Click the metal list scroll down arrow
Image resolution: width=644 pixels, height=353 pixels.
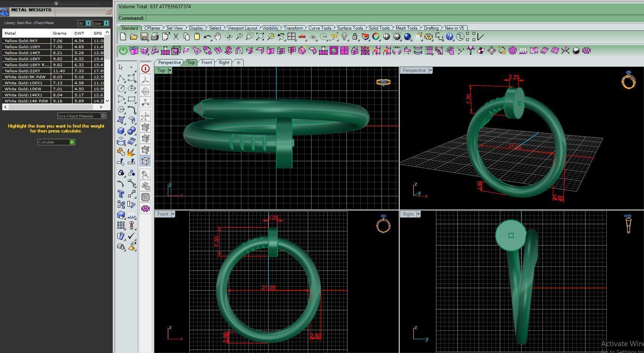click(108, 101)
